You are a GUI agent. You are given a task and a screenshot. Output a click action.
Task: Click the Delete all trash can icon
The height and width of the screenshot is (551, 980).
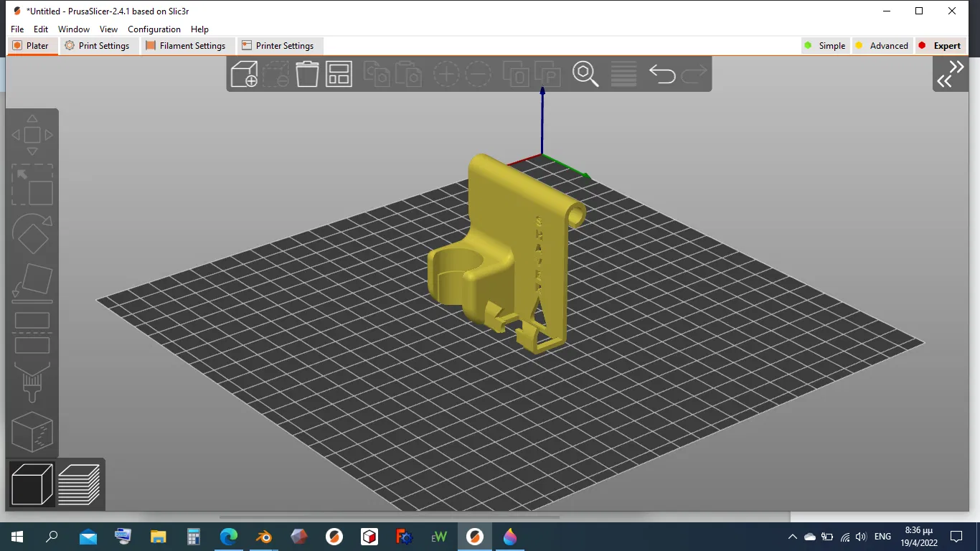pyautogui.click(x=307, y=74)
